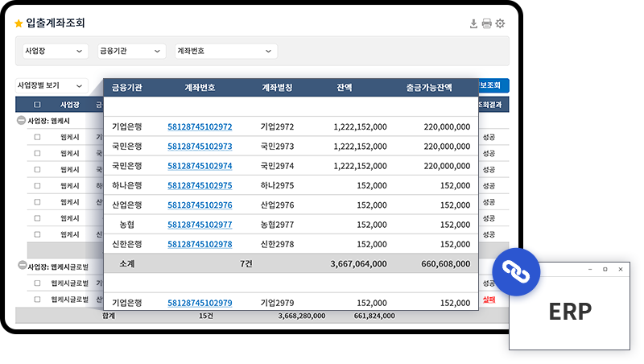Click the 출금가능잔액 column header
The width and height of the screenshot is (644, 364).
pyautogui.click(x=429, y=88)
